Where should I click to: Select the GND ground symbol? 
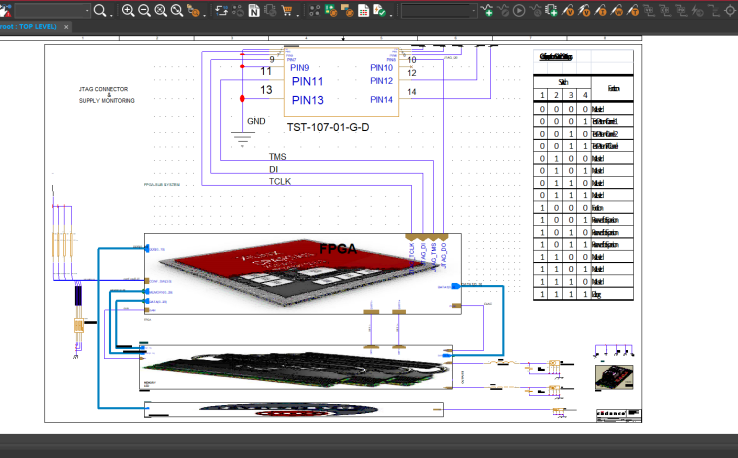242,139
